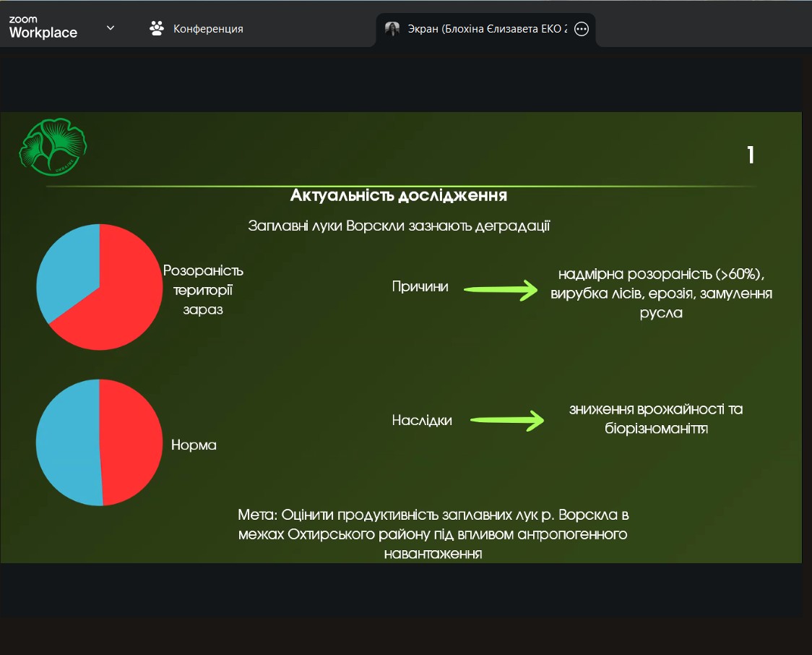812x655 pixels.
Task: Click the green arrow next to Причини
Action: coord(501,290)
